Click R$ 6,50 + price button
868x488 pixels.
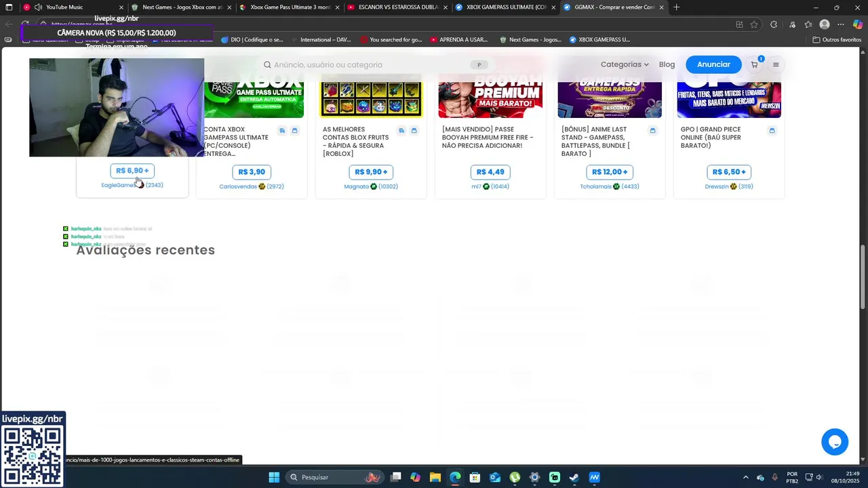(x=729, y=172)
